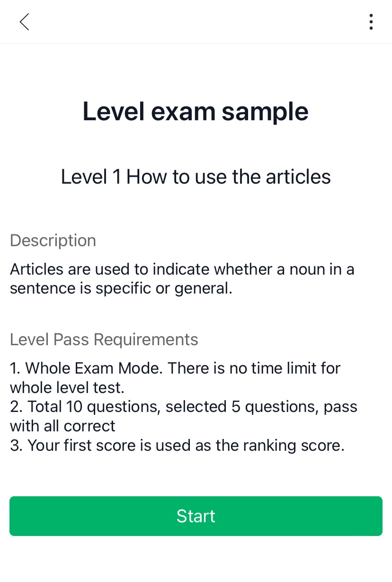Viewport: 392px width, 582px height.
Task: Click the empty header area between back and menu
Action: [196, 22]
